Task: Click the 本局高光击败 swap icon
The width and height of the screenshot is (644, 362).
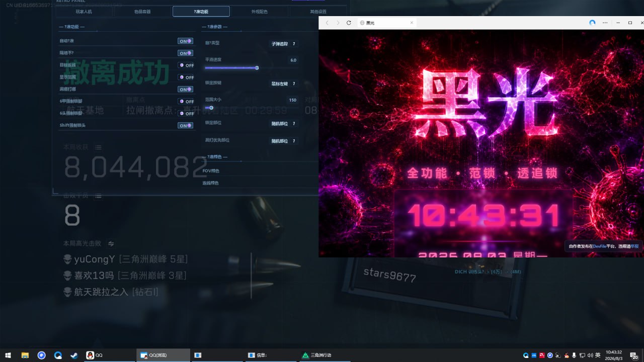Action: tap(111, 243)
